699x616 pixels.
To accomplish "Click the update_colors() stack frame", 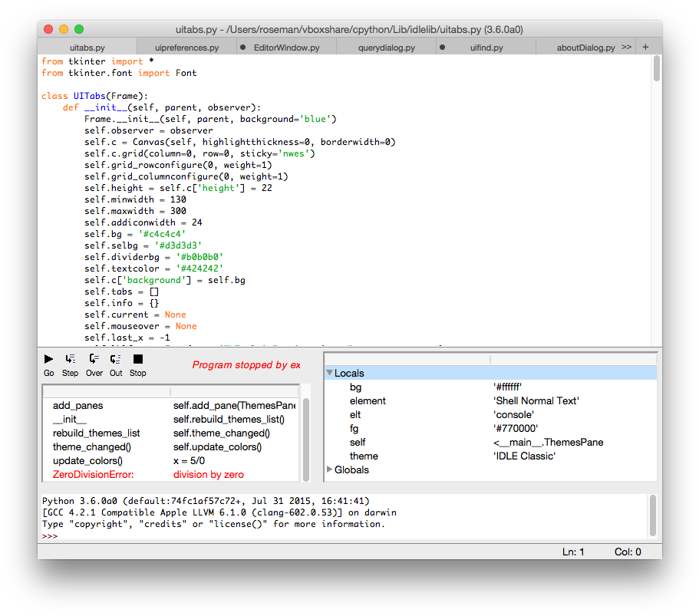I will (x=86, y=460).
